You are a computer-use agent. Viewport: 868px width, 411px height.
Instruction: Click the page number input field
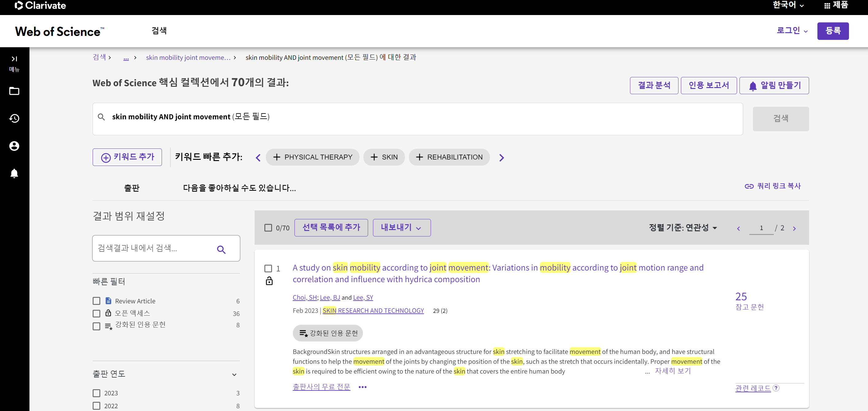click(x=761, y=228)
